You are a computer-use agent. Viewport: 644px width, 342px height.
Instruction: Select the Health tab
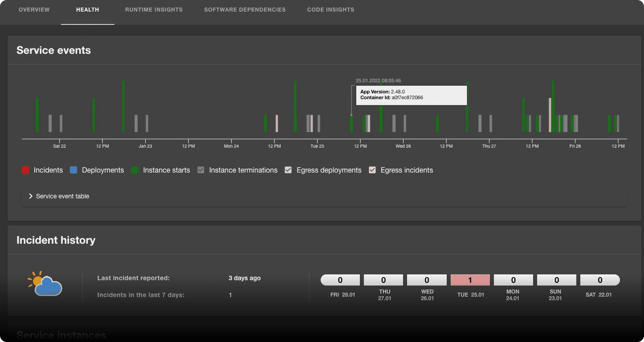point(88,9)
